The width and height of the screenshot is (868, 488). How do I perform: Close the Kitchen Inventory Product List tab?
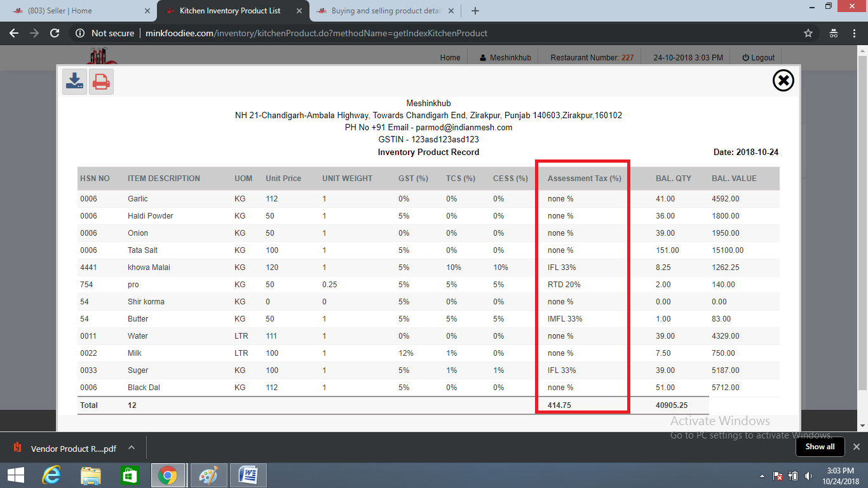click(301, 11)
